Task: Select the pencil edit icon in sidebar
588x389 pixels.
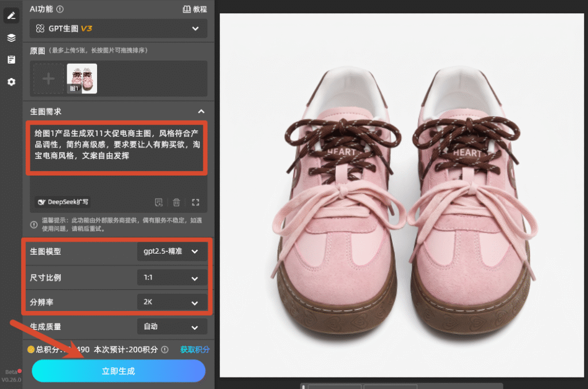Action: pyautogui.click(x=11, y=15)
